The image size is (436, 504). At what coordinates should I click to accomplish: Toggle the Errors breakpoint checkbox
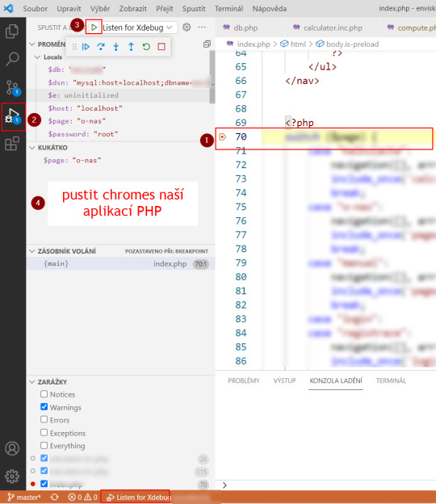(44, 419)
